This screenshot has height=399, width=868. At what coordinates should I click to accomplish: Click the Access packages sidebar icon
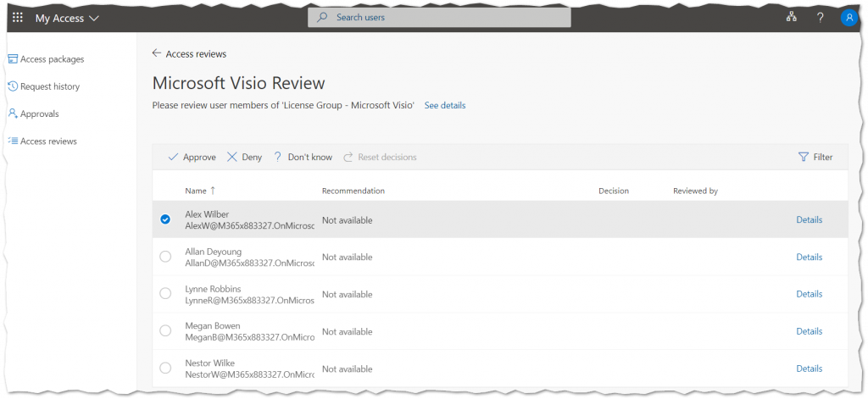click(x=13, y=59)
